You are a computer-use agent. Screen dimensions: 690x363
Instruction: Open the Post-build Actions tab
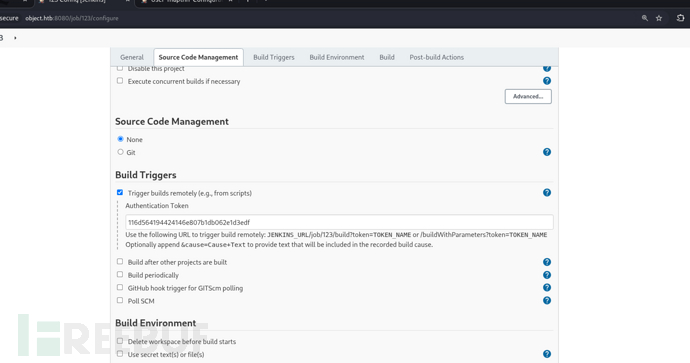(x=437, y=57)
